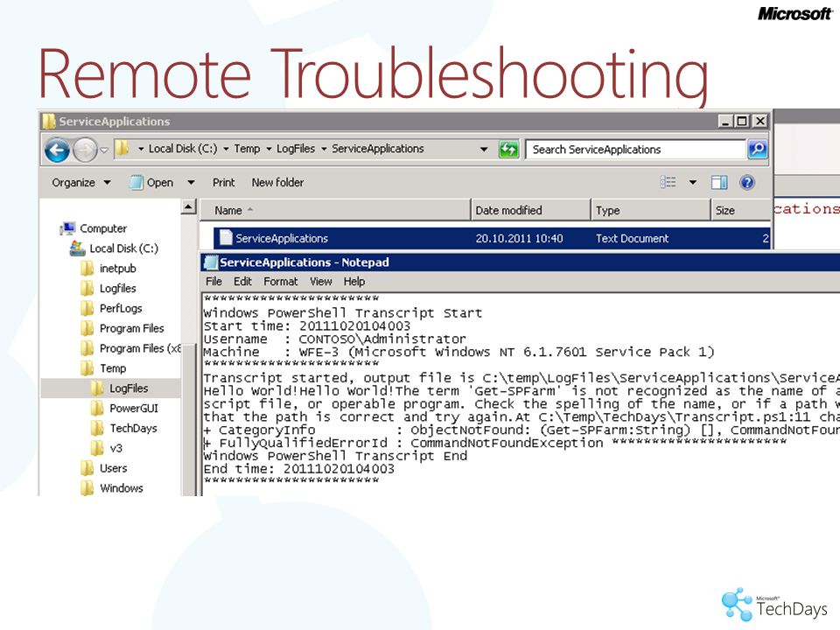Open the views options dropdown arrow
840x630 pixels.
click(x=693, y=183)
